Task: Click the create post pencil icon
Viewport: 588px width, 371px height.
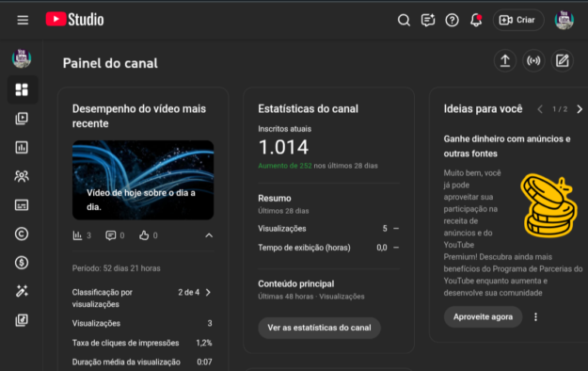Action: coord(562,60)
